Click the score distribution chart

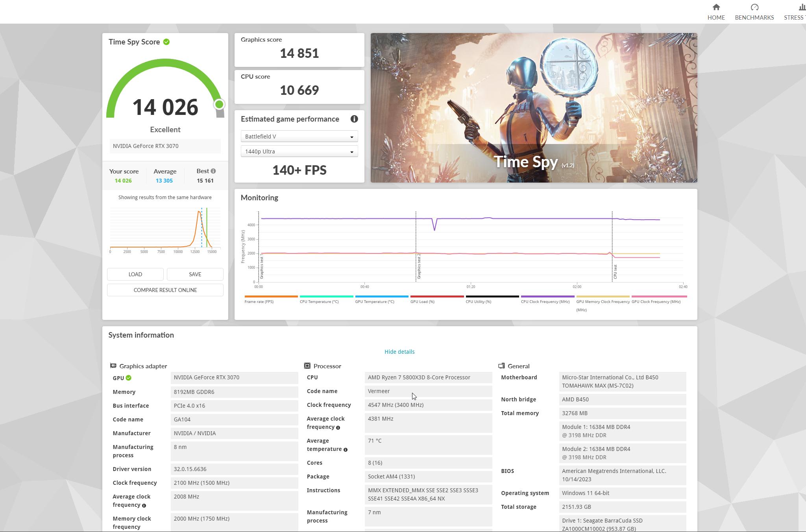pos(165,230)
